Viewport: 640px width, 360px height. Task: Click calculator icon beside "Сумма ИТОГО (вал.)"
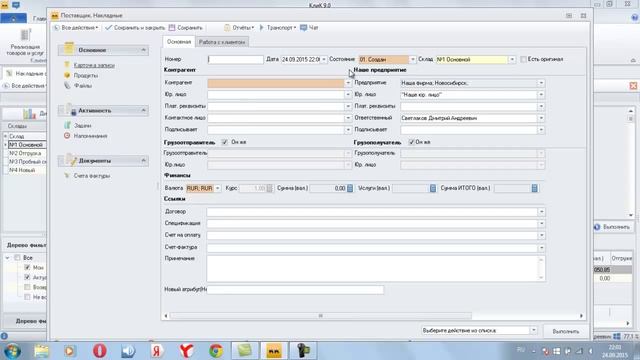click(x=534, y=188)
